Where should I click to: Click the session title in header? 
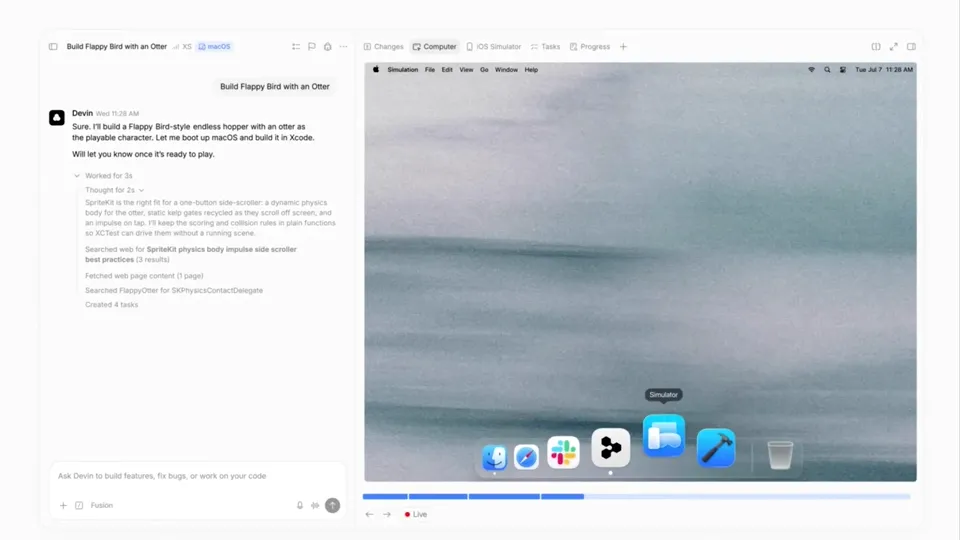116,47
